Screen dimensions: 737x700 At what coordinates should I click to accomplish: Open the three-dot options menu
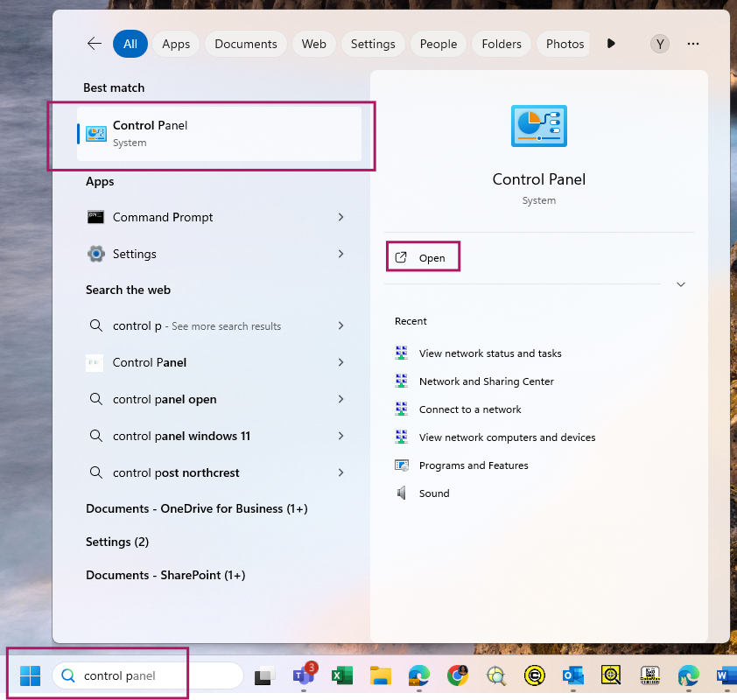click(x=693, y=44)
